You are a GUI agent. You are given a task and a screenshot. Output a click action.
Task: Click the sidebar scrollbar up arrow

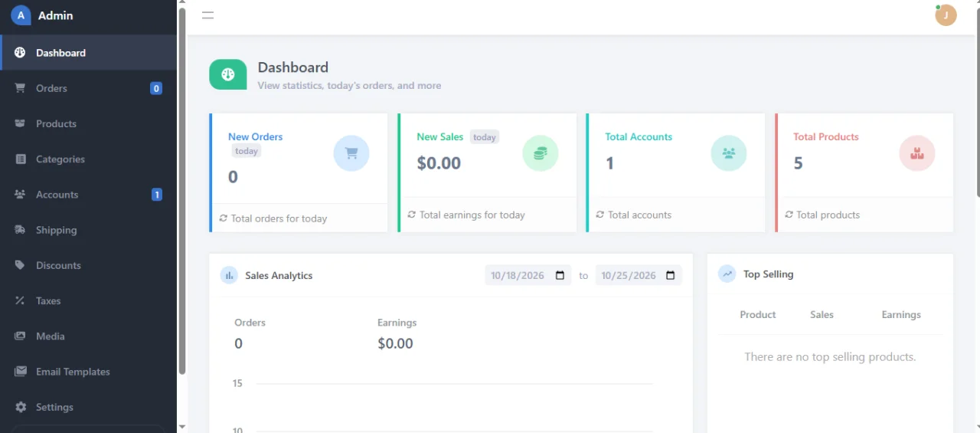click(x=182, y=4)
